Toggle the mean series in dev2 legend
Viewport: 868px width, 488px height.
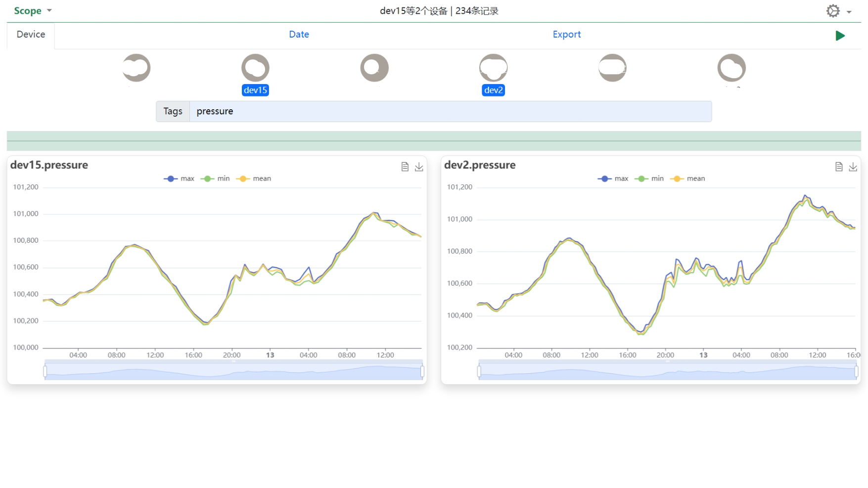(687, 178)
